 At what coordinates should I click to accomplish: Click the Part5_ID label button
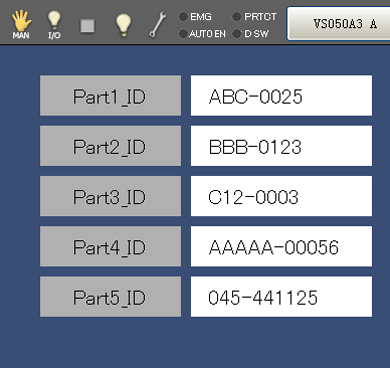tap(110, 296)
